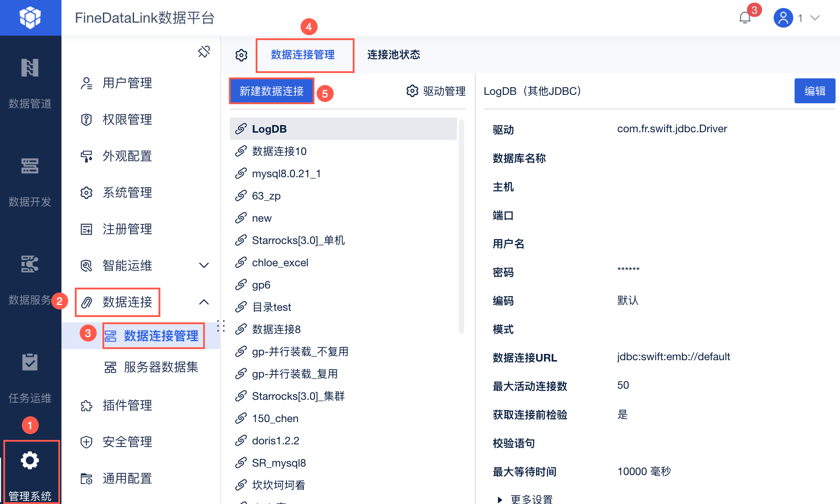Select the 63_zp connection

coord(343,195)
